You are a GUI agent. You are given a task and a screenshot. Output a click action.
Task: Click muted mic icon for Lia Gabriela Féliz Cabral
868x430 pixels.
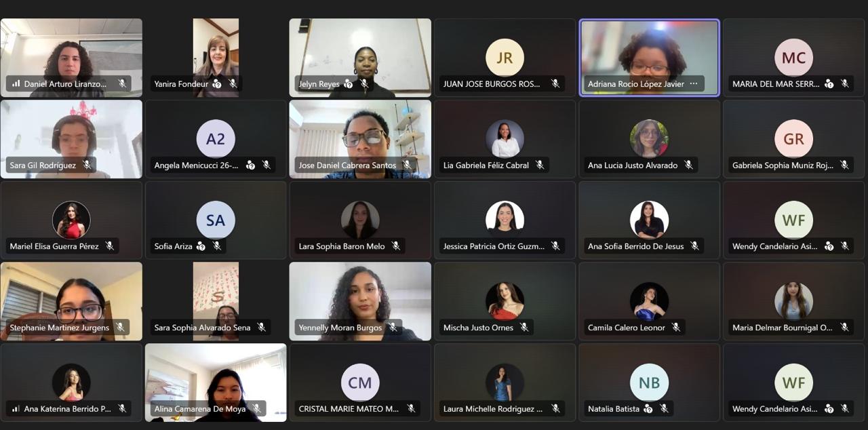coord(540,165)
